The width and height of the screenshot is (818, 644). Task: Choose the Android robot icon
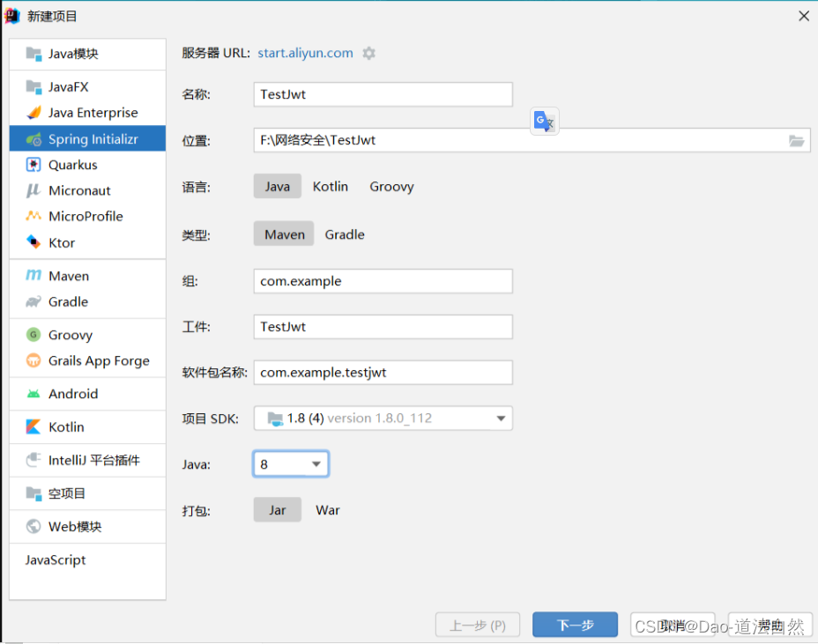tap(33, 394)
